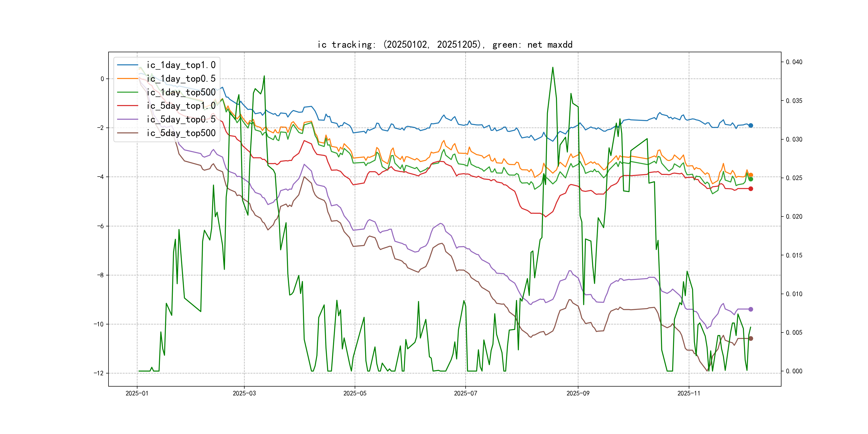868x434 pixels.
Task: Click the 0.040 right axis tick label
Action: click(x=794, y=62)
